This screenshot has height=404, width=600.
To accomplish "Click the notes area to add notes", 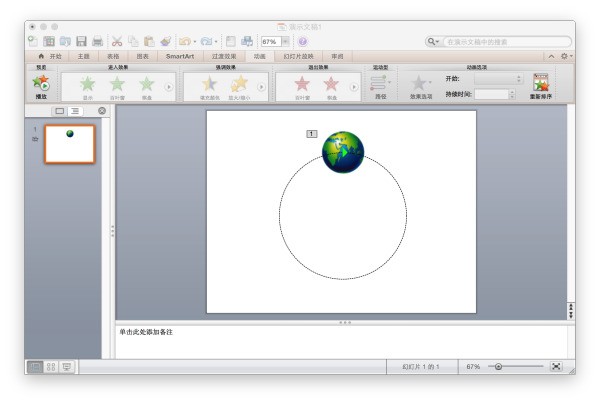I will point(340,340).
